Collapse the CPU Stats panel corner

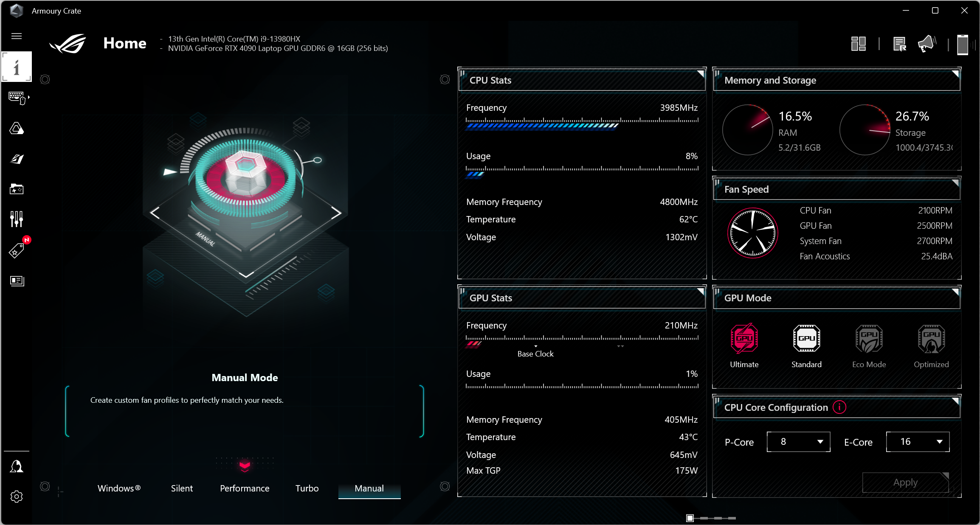701,73
